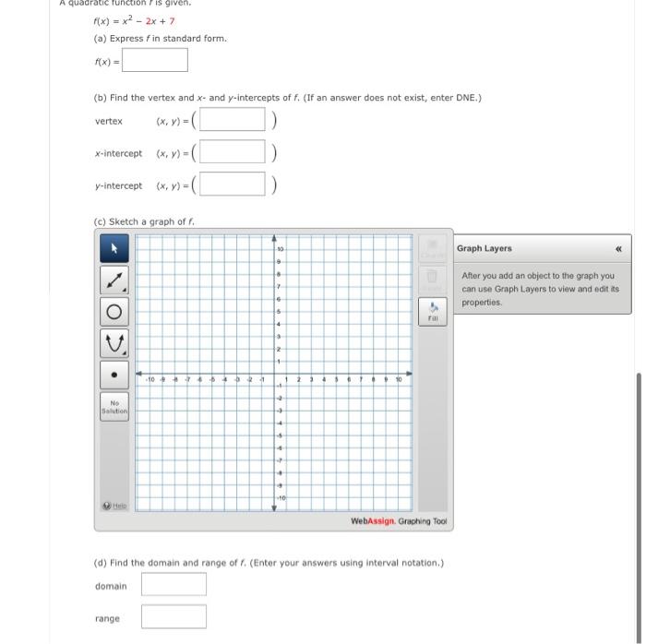
Task: Pick the circle tool
Action: coord(114,312)
